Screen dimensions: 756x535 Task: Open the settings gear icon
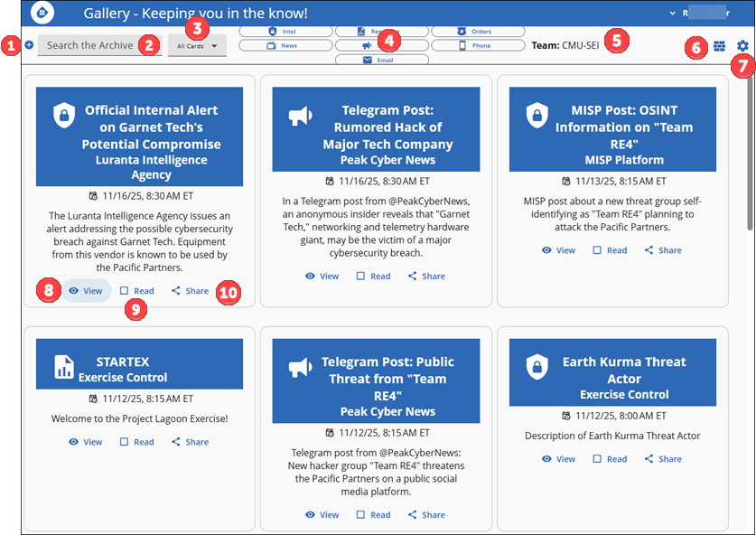(742, 46)
